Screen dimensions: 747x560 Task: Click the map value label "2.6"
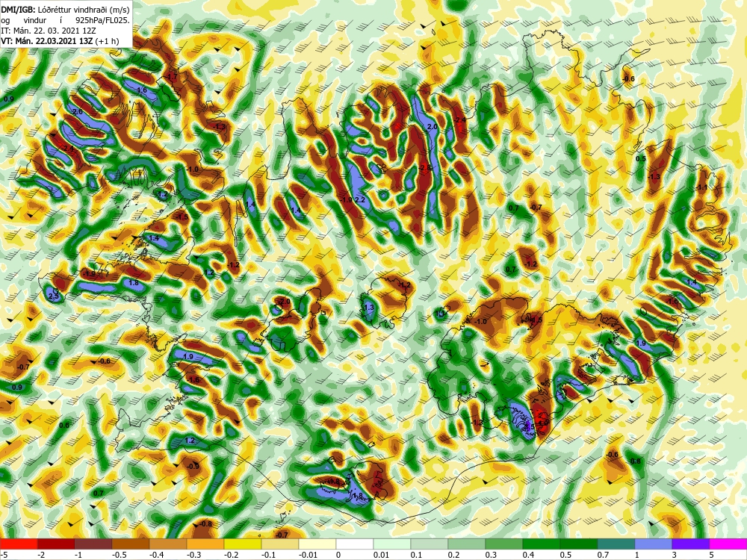coord(78,111)
